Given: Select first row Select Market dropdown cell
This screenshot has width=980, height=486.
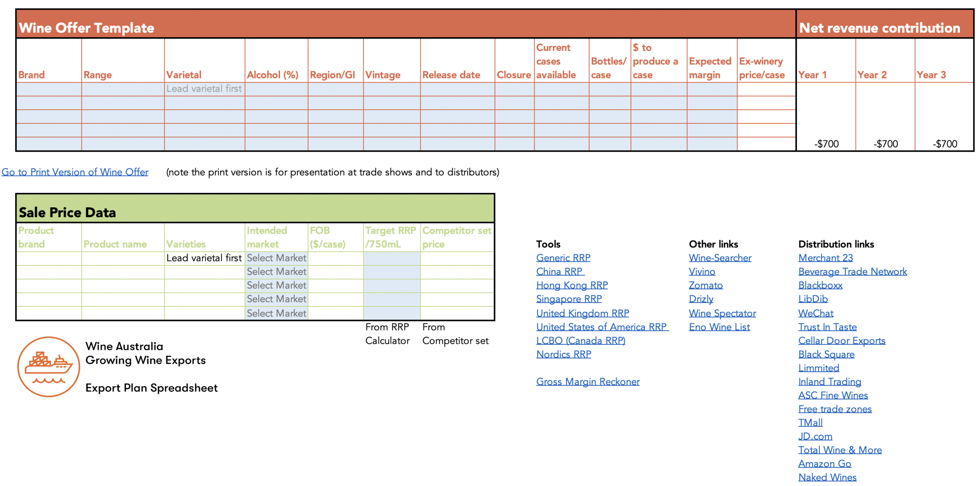Looking at the screenshot, I should click(x=276, y=258).
